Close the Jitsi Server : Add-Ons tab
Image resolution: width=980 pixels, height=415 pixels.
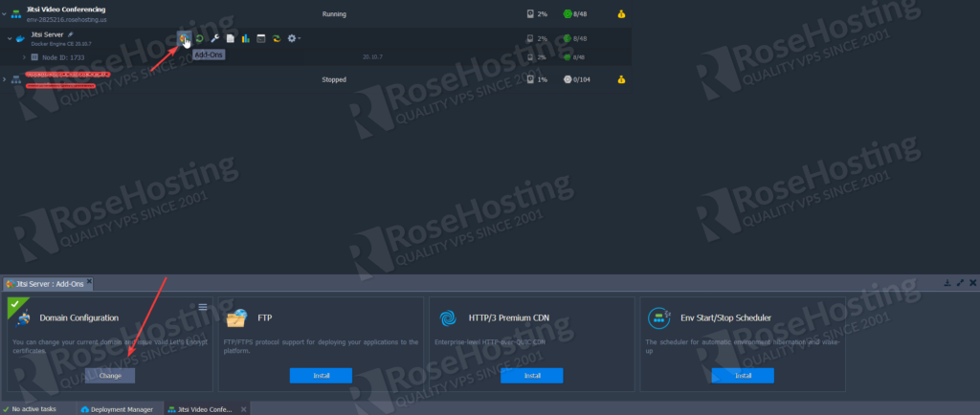[x=89, y=283]
